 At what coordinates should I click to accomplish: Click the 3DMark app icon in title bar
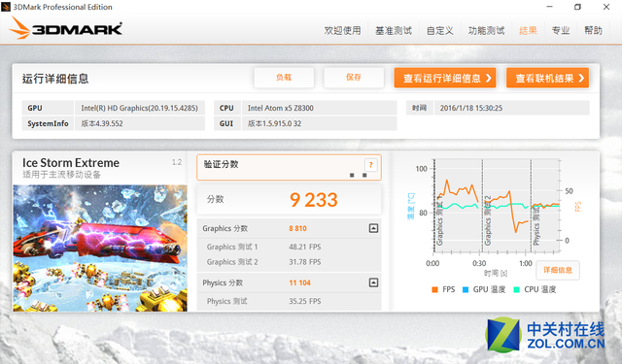coord(6,7)
